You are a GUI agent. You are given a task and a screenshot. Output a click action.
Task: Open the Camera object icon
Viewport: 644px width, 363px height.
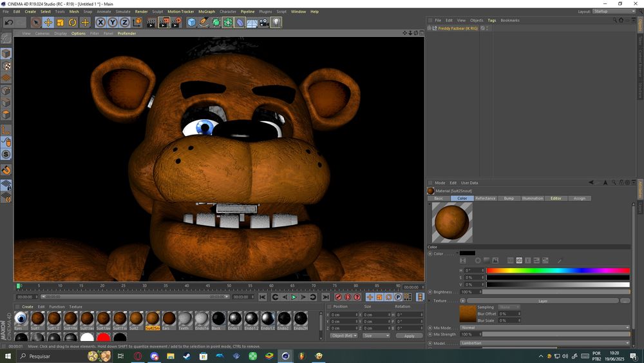click(264, 23)
